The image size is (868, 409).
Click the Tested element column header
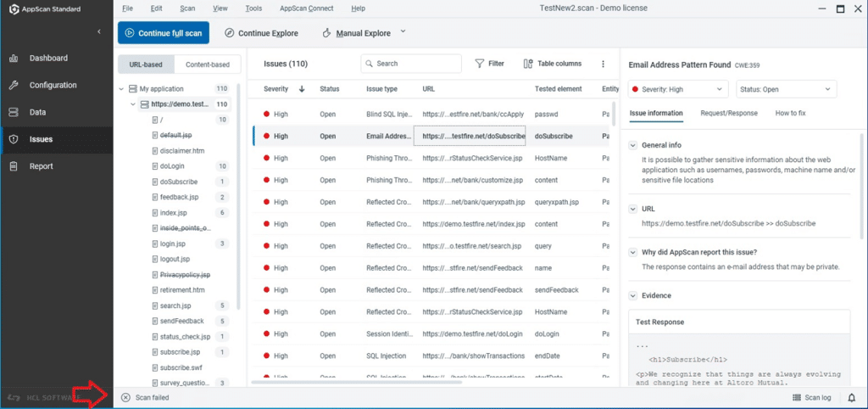(558, 88)
